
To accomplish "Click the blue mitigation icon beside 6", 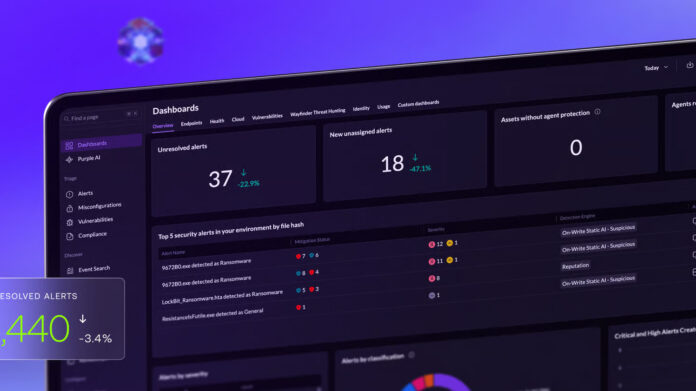I will click(x=312, y=256).
